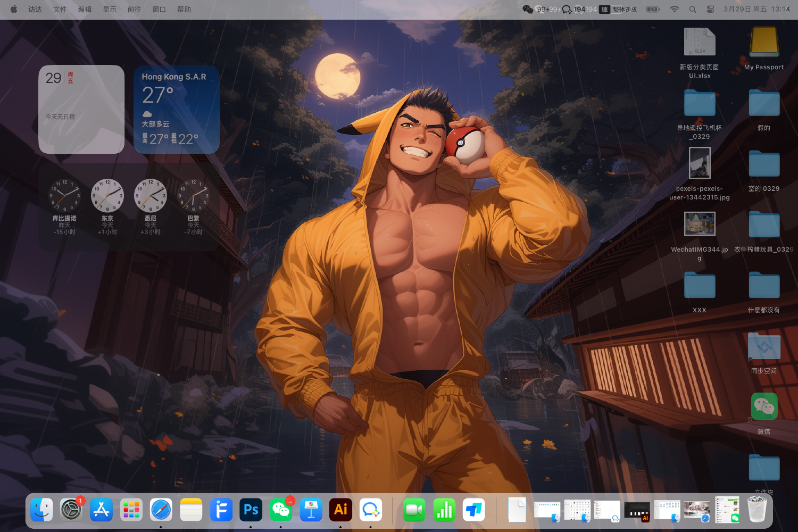
Task: Open WeChat in the dock
Action: [281, 510]
